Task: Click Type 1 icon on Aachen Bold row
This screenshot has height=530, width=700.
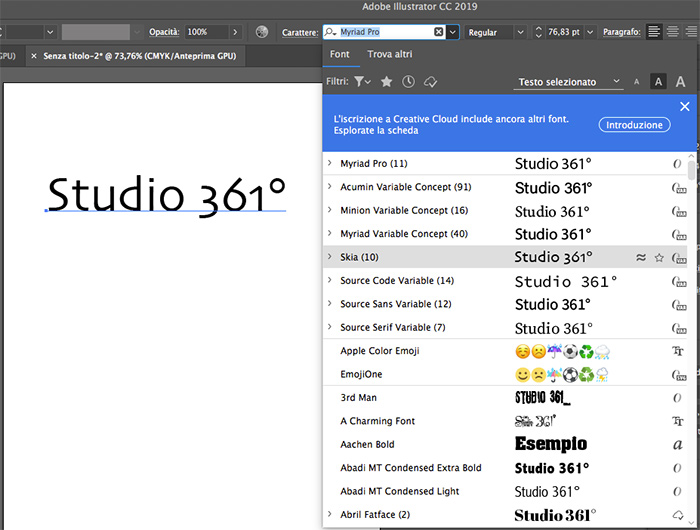Action: tap(678, 444)
